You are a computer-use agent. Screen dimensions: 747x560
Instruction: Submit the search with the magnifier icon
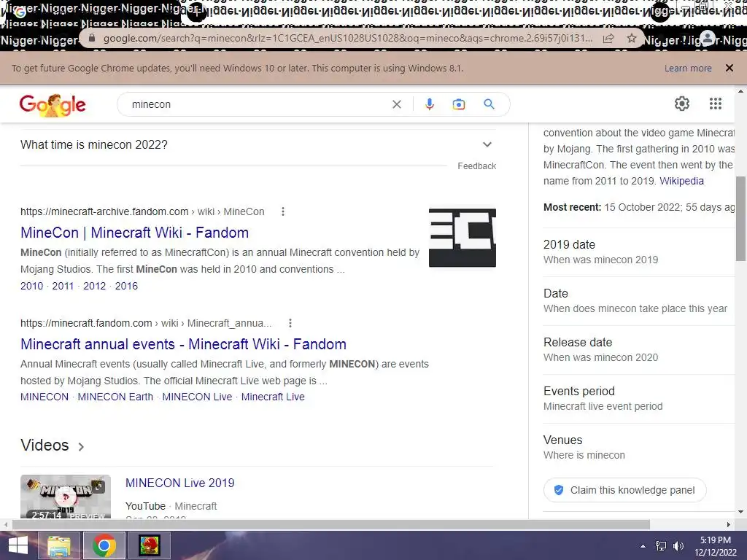coord(489,104)
